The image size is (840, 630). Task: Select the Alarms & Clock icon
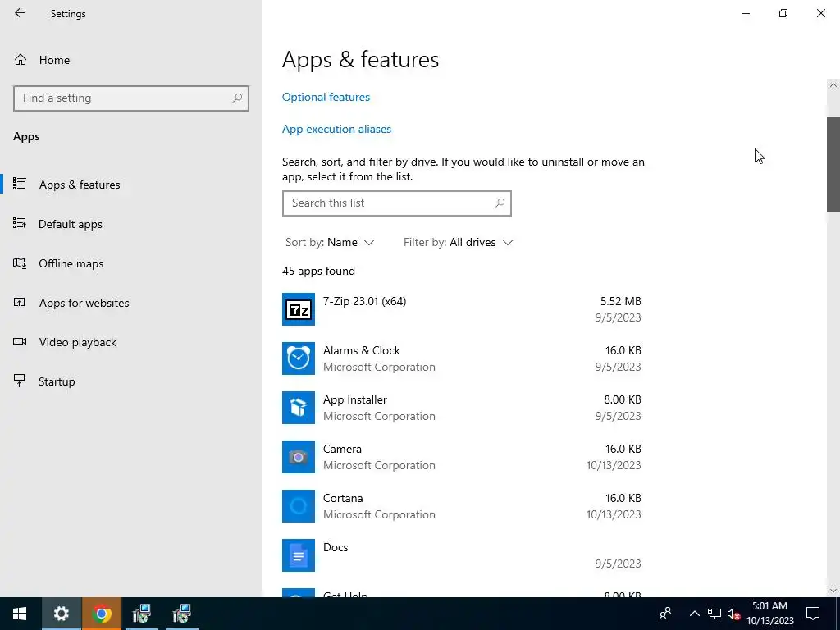(299, 358)
